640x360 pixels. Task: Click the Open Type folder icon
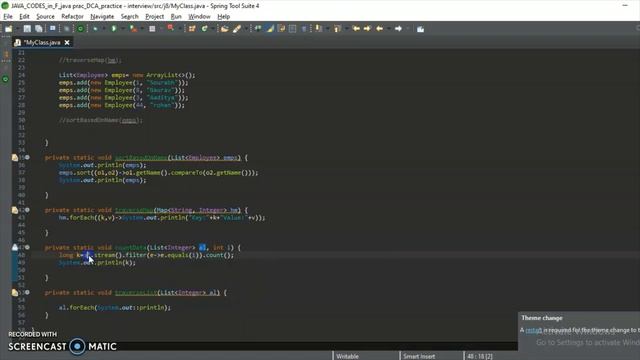(224, 29)
